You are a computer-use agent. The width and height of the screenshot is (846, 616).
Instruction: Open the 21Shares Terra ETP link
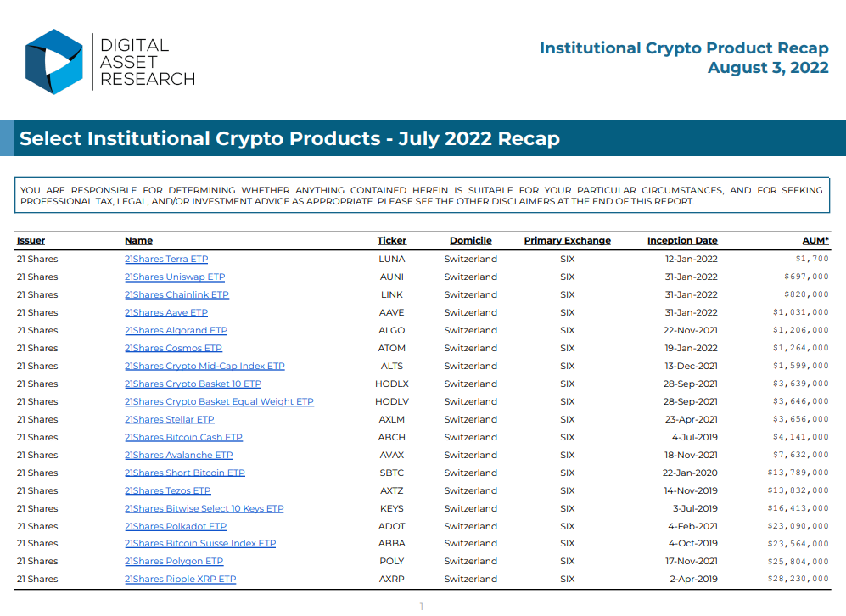166,259
